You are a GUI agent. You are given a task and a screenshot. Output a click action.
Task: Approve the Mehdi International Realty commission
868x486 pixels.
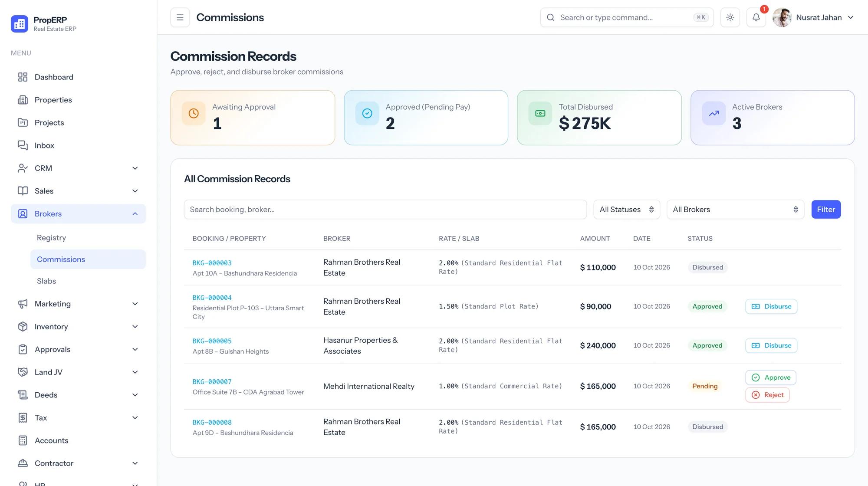click(771, 378)
